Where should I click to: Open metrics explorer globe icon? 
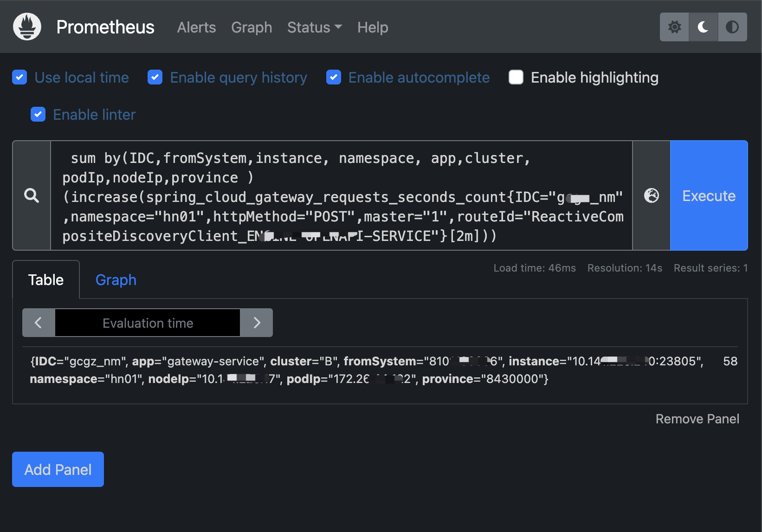pos(652,195)
